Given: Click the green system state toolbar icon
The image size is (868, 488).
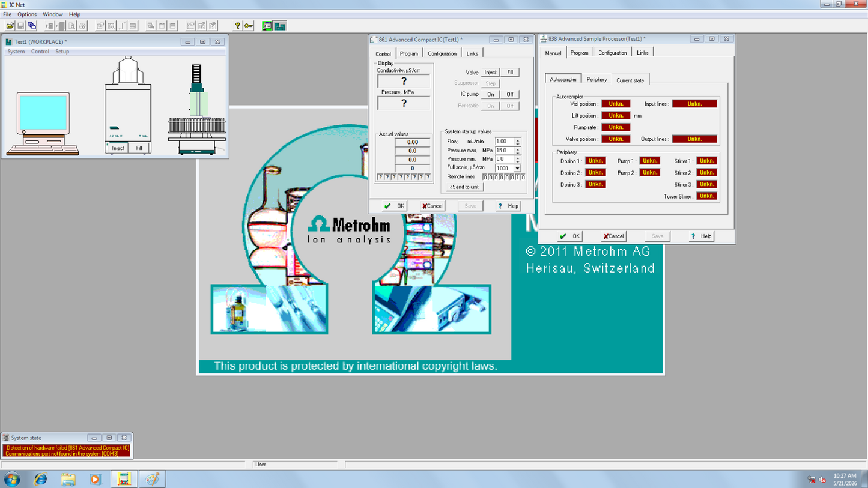Looking at the screenshot, I should pos(267,26).
